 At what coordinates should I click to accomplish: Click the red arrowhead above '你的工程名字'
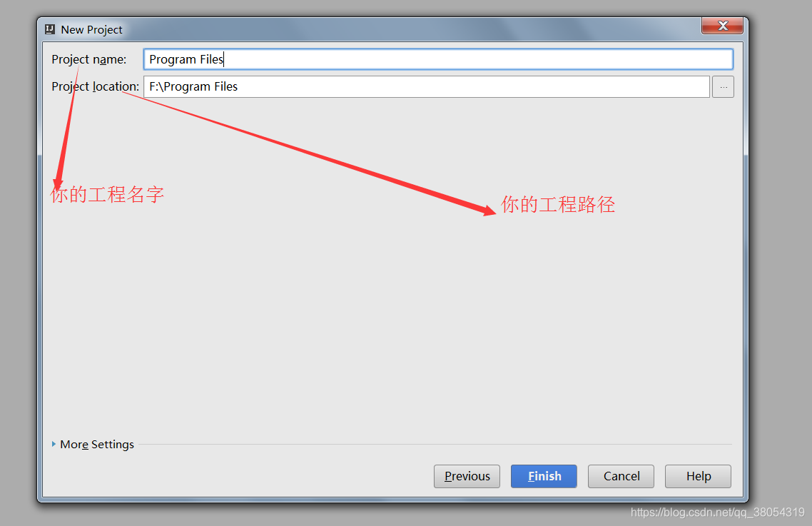tap(58, 183)
